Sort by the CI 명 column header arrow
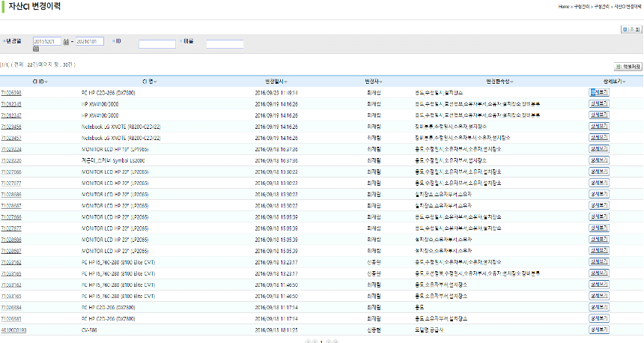The image size is (644, 343). [x=155, y=81]
